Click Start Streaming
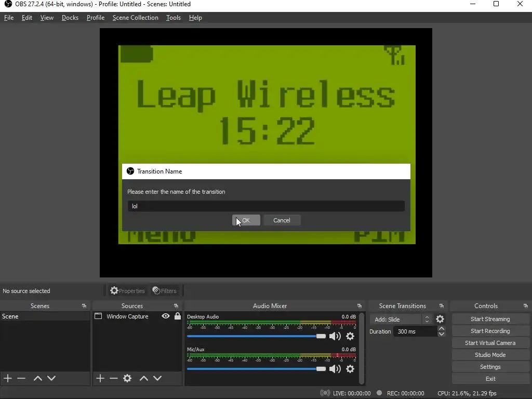The width and height of the screenshot is (532, 399). click(490, 319)
